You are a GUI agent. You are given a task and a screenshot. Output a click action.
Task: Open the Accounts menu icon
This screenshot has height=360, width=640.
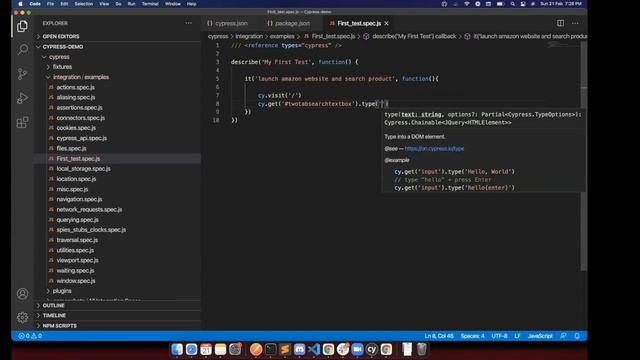click(22, 294)
